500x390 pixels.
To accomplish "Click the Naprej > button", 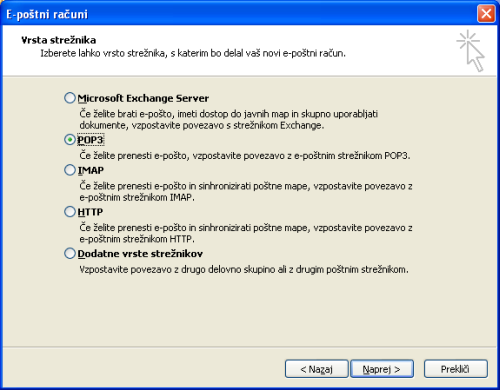I will (382, 369).
